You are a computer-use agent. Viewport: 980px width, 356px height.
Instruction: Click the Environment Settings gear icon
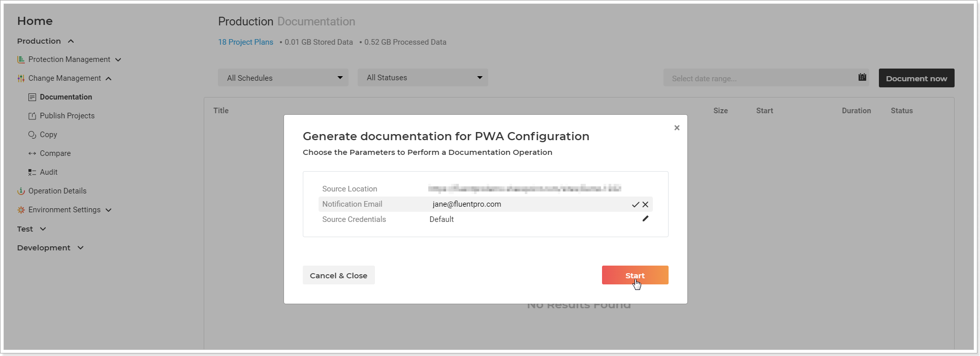coord(21,210)
